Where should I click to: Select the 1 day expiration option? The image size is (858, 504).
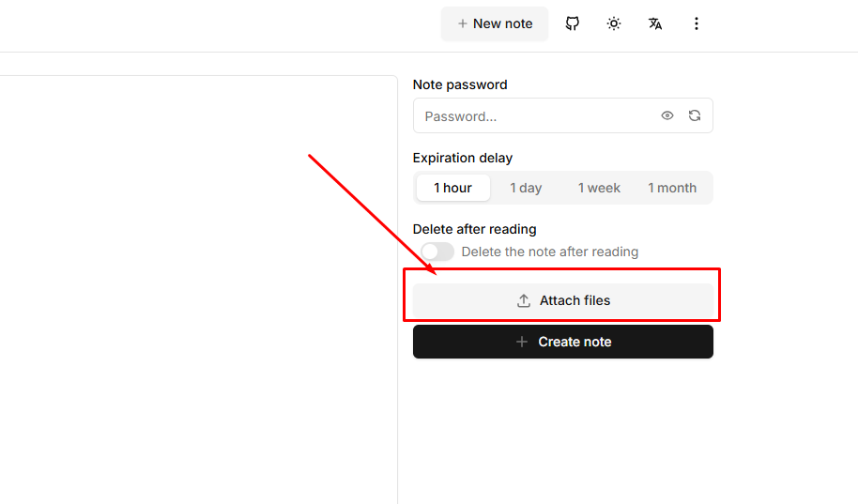(526, 188)
